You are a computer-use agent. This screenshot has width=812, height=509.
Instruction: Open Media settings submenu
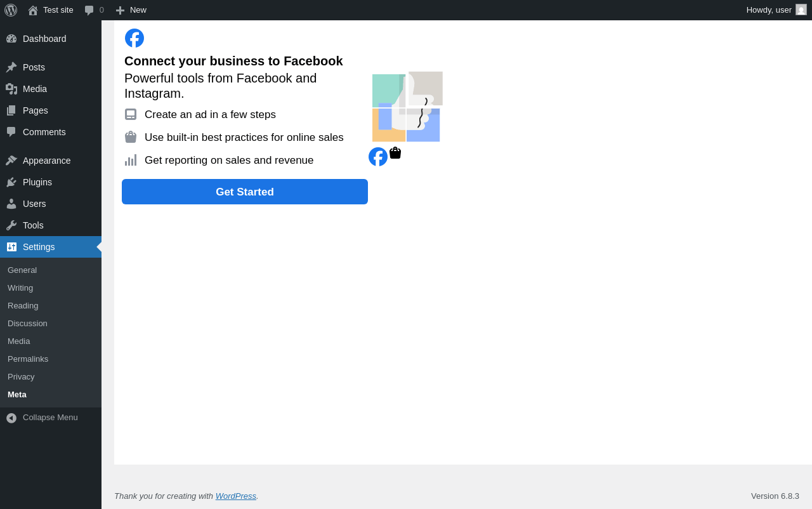(51, 341)
